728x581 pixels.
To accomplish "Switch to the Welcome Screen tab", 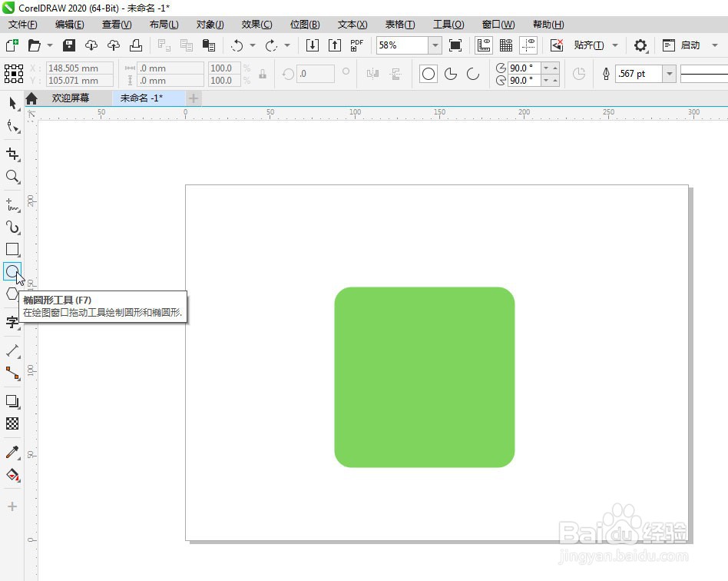I will [x=71, y=98].
